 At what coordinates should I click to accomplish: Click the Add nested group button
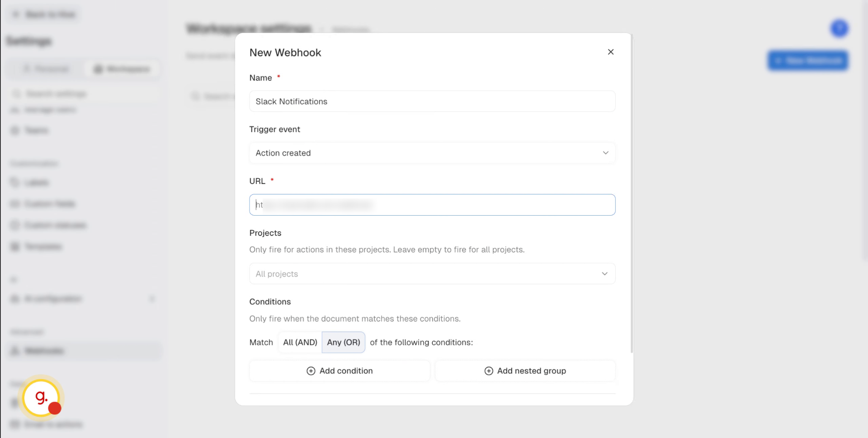pyautogui.click(x=525, y=371)
